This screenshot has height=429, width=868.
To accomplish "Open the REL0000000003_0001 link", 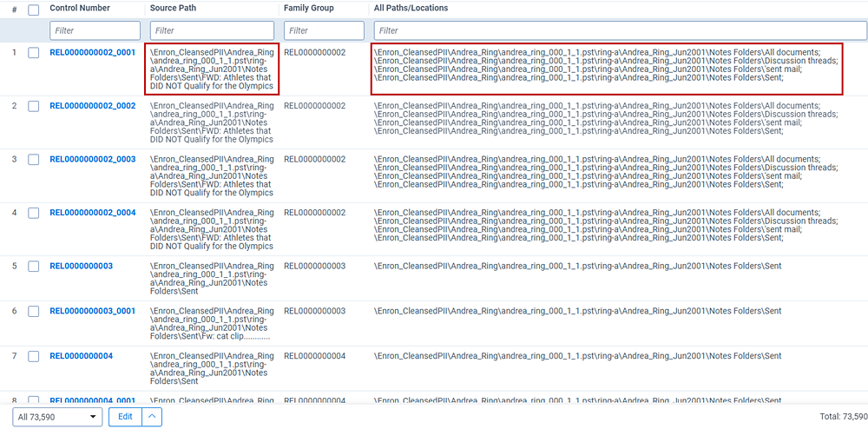I will (x=93, y=311).
